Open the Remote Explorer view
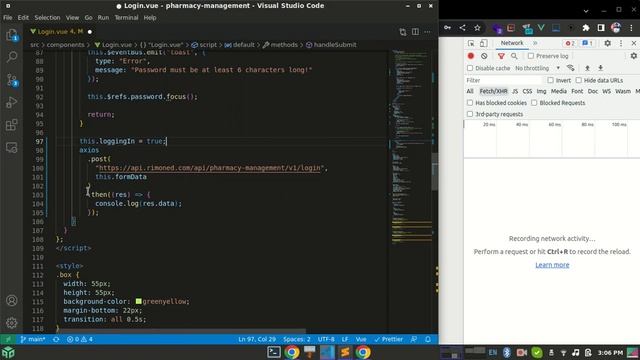The height and width of the screenshot is (360, 640). coord(12,147)
